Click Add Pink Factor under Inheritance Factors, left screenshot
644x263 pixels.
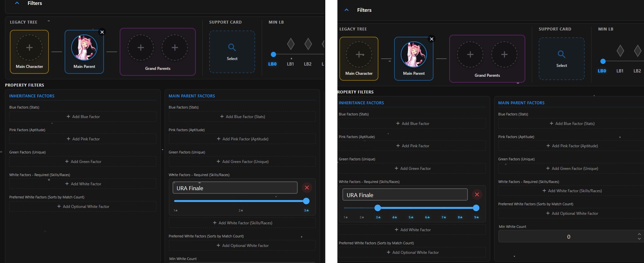[x=83, y=139]
